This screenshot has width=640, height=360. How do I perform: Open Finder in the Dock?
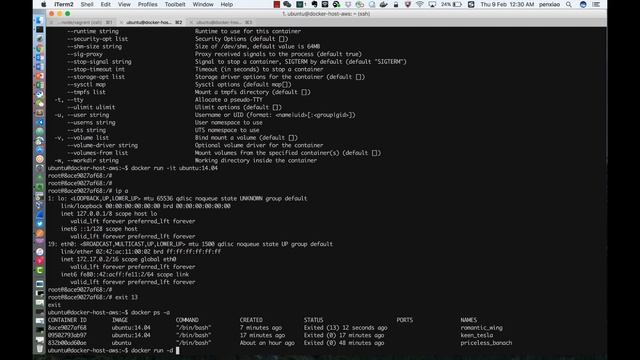point(40,20)
